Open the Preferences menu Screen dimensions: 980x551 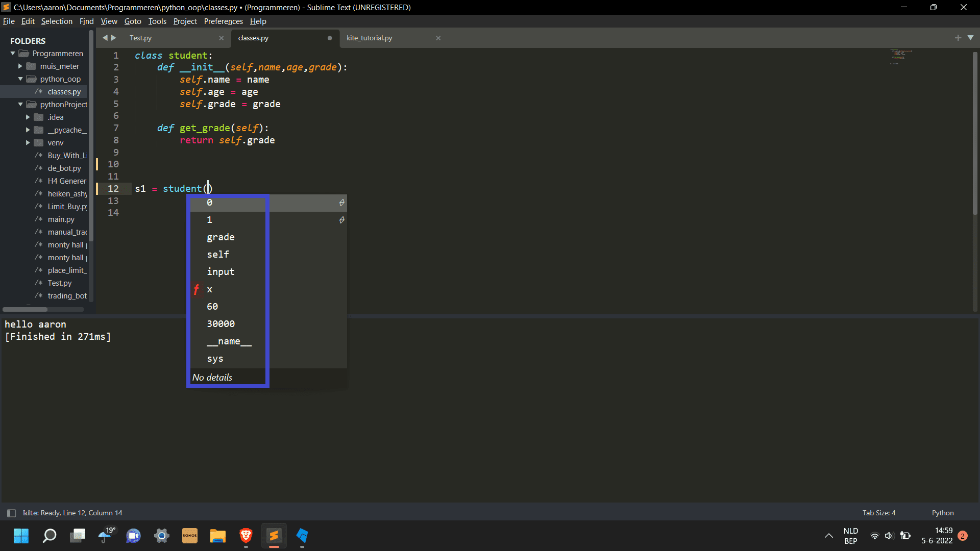coord(223,21)
